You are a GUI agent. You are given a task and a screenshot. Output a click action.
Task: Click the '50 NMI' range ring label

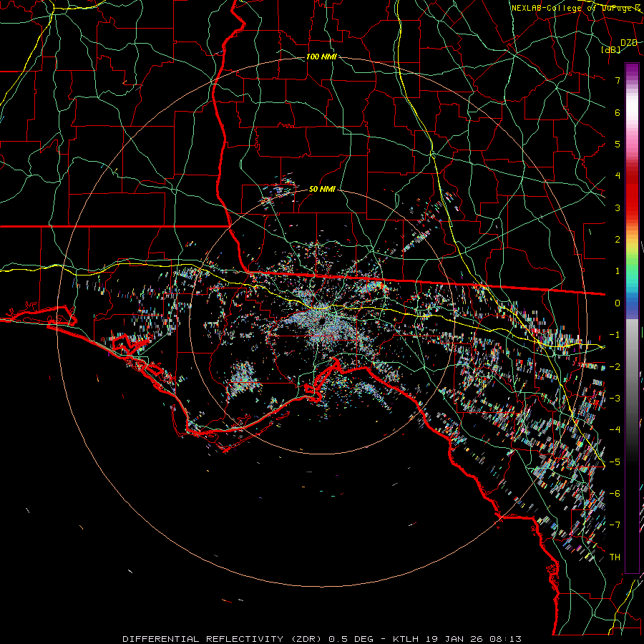click(322, 189)
